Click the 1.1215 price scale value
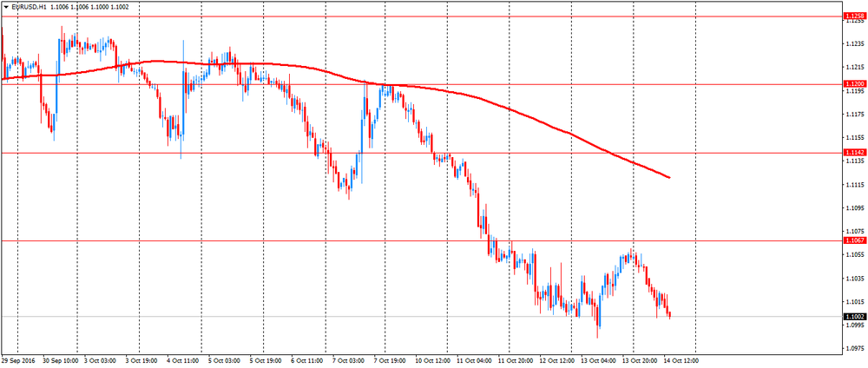This screenshot has width=868, height=368. tap(853, 68)
